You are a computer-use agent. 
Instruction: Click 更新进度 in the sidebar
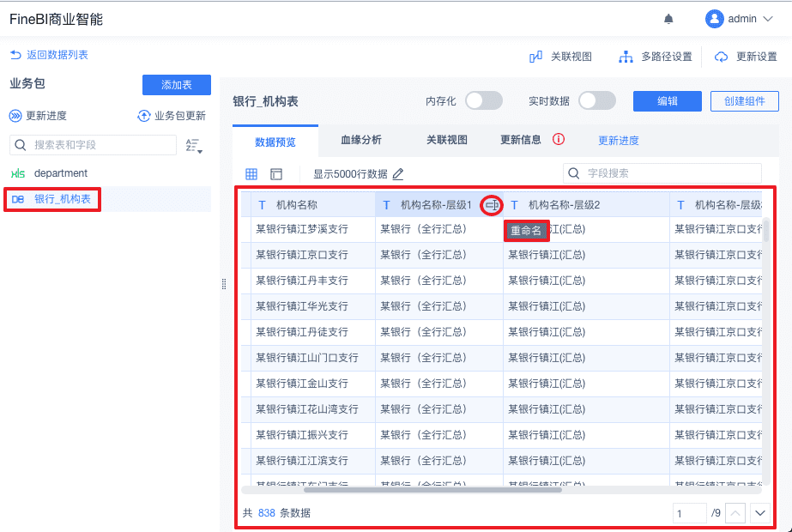[x=38, y=116]
